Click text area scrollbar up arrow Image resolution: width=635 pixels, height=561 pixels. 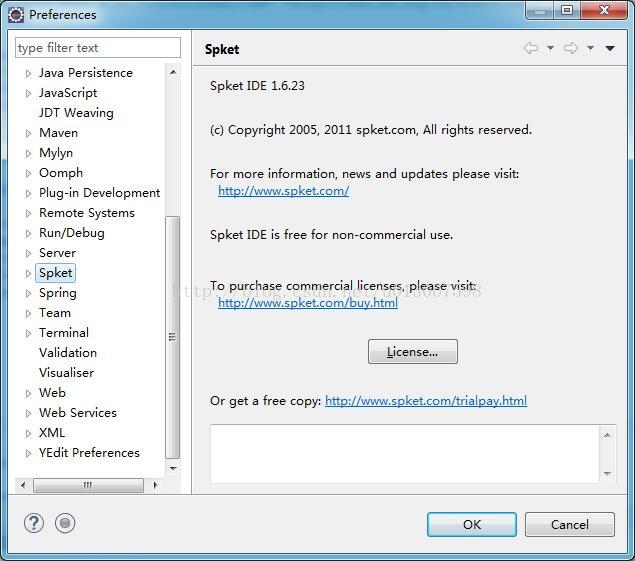point(607,435)
